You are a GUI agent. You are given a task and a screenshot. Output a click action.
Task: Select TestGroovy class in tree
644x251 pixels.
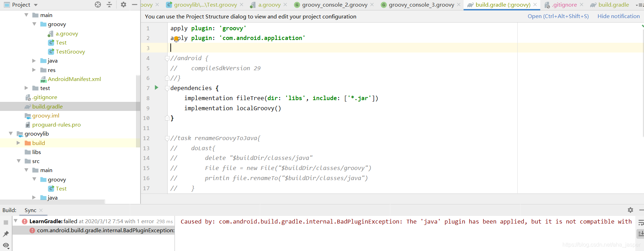(x=70, y=51)
